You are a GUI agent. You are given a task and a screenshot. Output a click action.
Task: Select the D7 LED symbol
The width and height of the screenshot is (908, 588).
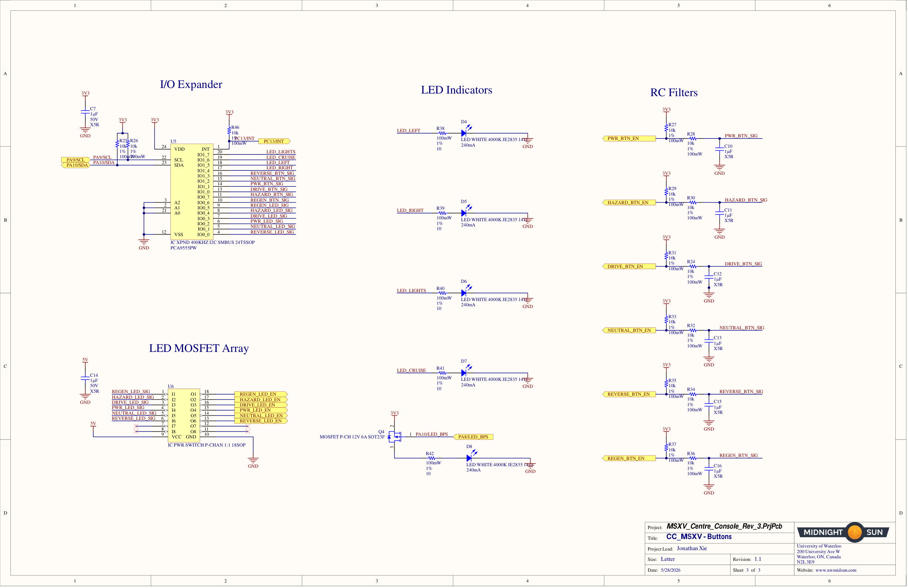coord(466,371)
